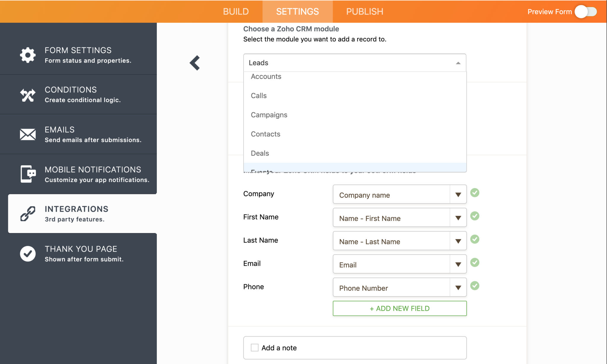Expand the Phone Number mapping dropdown

pyautogui.click(x=458, y=287)
